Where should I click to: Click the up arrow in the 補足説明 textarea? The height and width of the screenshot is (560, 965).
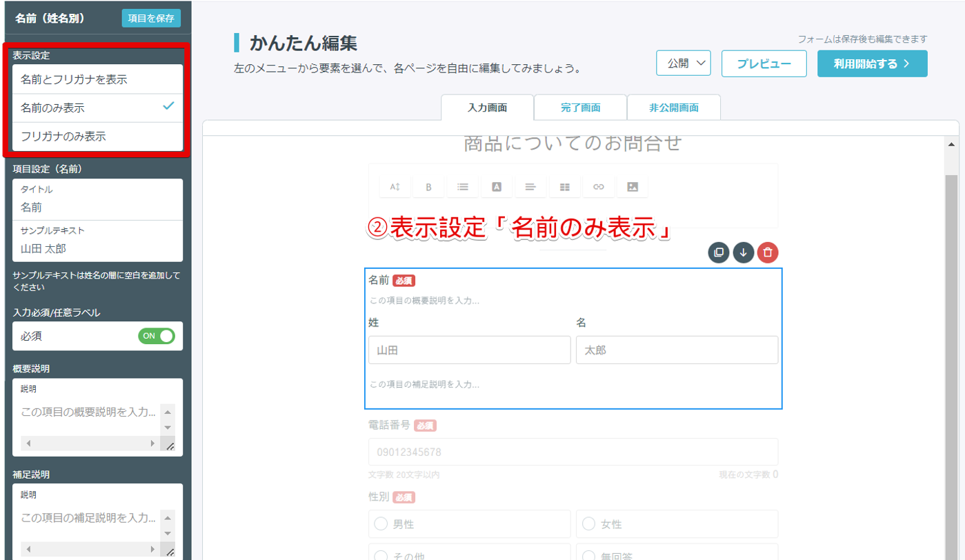click(168, 517)
